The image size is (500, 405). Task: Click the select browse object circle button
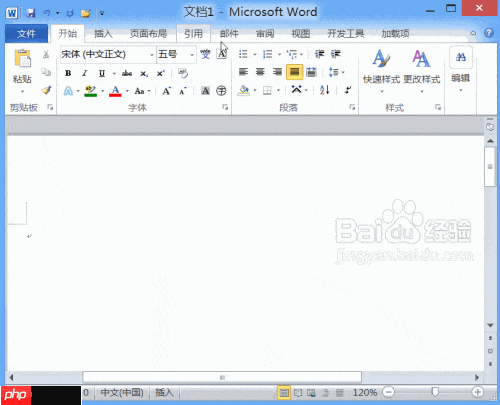(490, 351)
